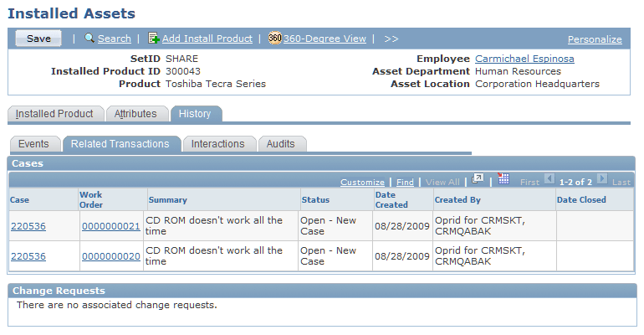The width and height of the screenshot is (644, 335).
Task: Sort by the Date Created column header
Action: [391, 200]
